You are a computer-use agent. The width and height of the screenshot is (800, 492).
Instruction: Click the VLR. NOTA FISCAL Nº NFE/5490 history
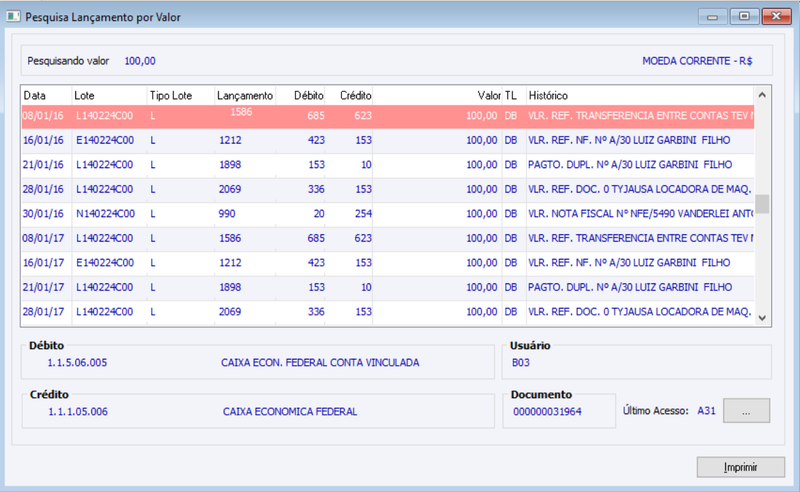640,214
